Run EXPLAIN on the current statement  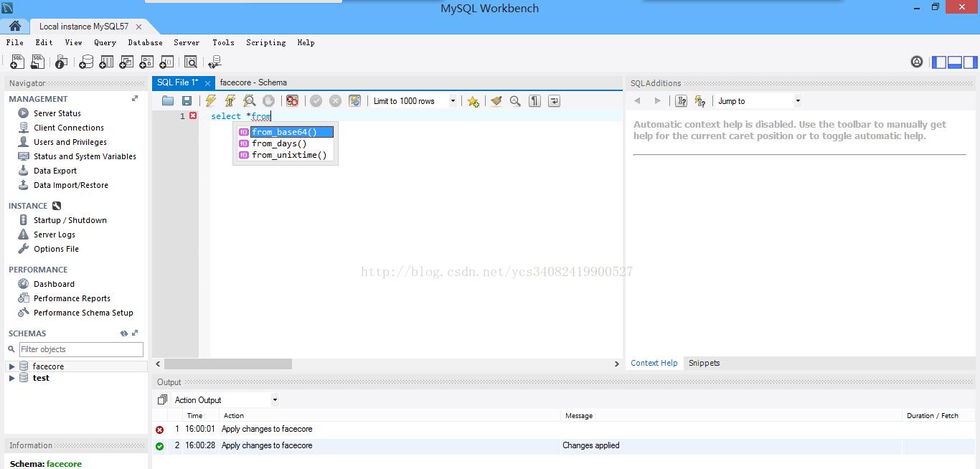tap(249, 101)
